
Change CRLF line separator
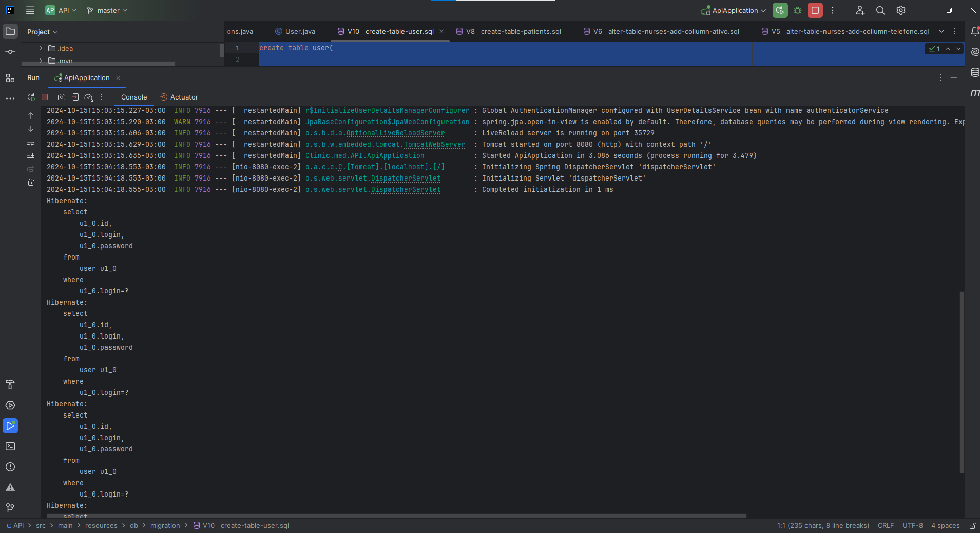tap(886, 526)
